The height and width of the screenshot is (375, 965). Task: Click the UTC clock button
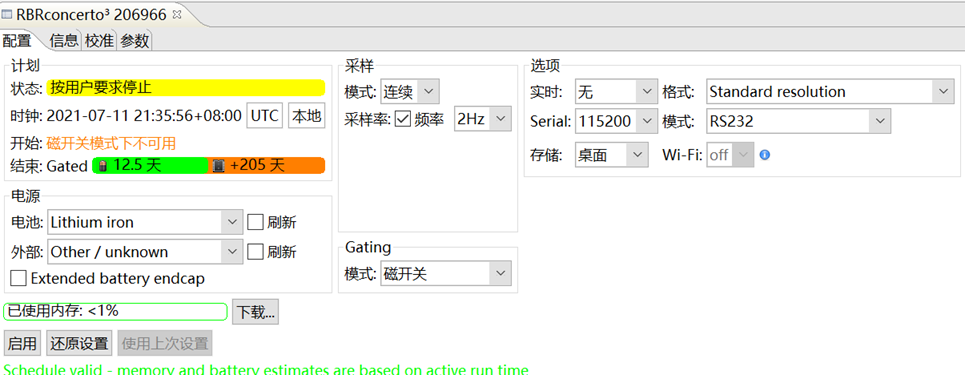coord(265,116)
